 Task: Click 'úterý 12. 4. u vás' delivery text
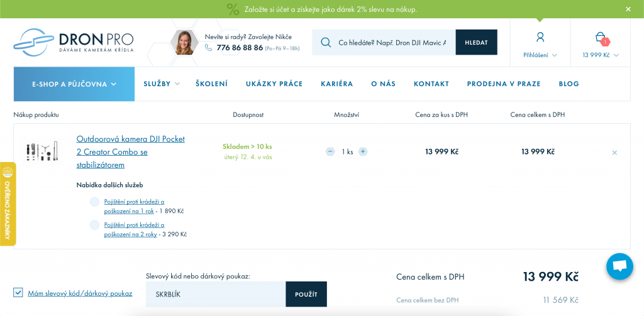point(248,157)
